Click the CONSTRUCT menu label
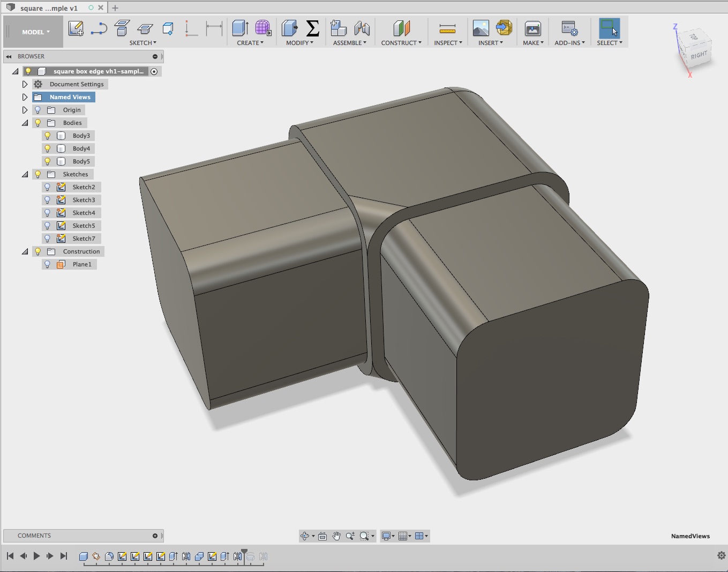 click(x=401, y=42)
